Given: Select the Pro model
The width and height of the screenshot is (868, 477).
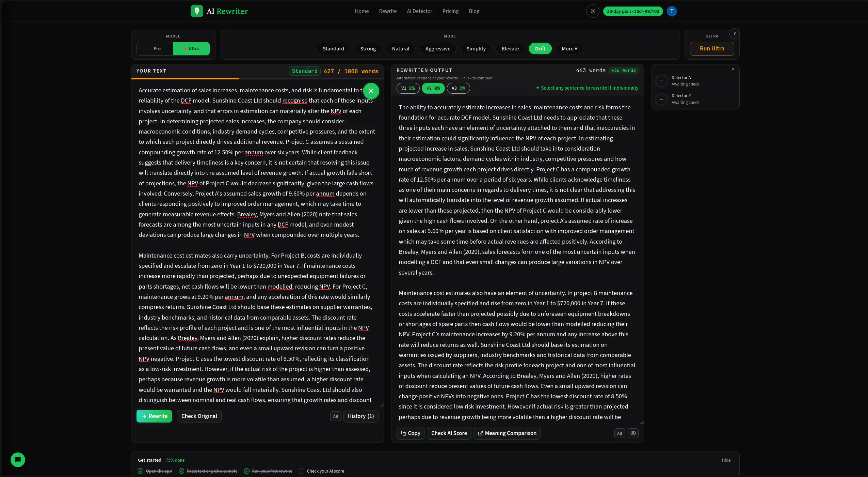Looking at the screenshot, I should click(x=157, y=49).
